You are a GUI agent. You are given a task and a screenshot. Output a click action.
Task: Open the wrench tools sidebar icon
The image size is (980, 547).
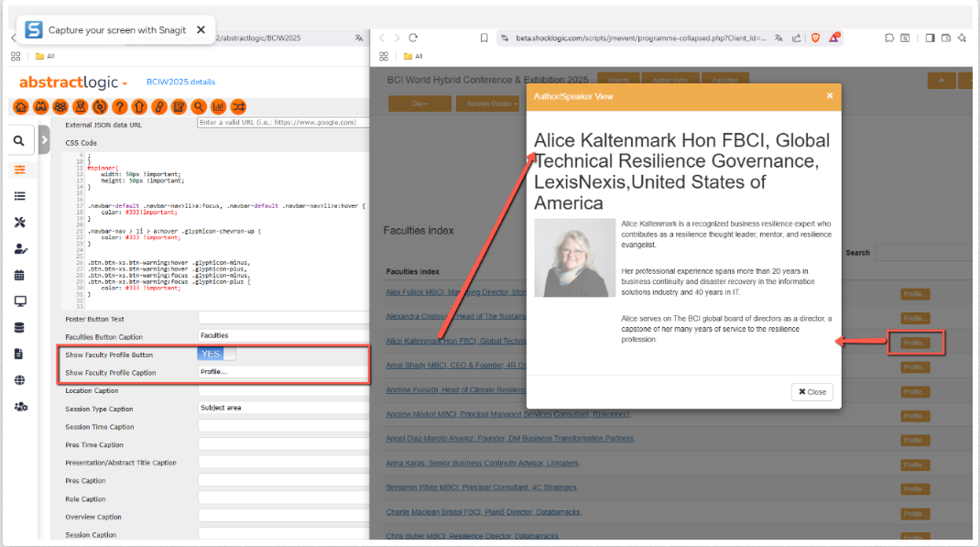(20, 223)
